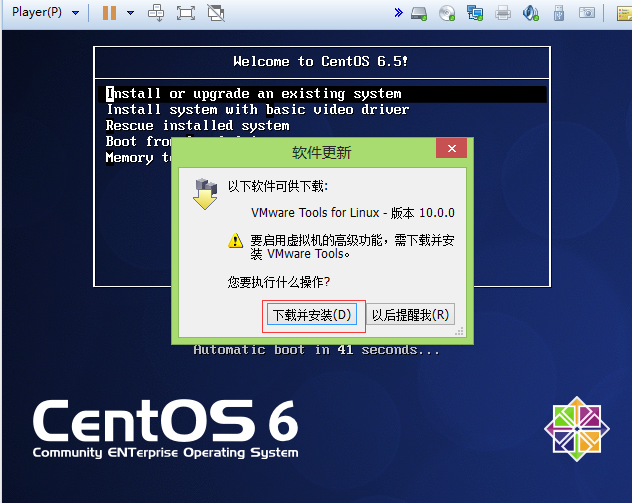Switch to Unity mode icon
Image resolution: width=632 pixels, height=503 pixels.
(x=216, y=13)
